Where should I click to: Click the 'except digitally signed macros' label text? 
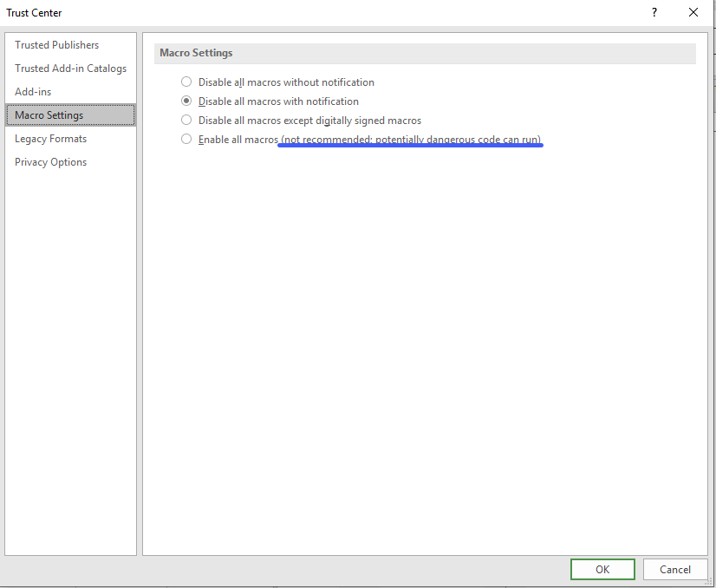(x=351, y=121)
